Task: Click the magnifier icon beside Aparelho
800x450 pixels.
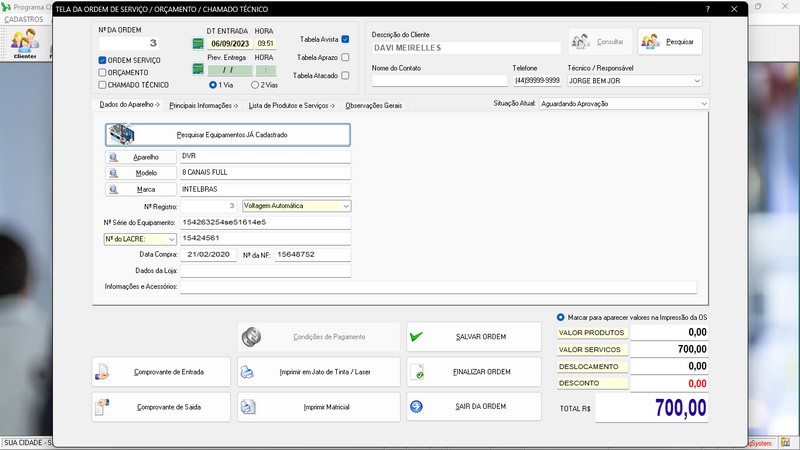Action: (114, 157)
